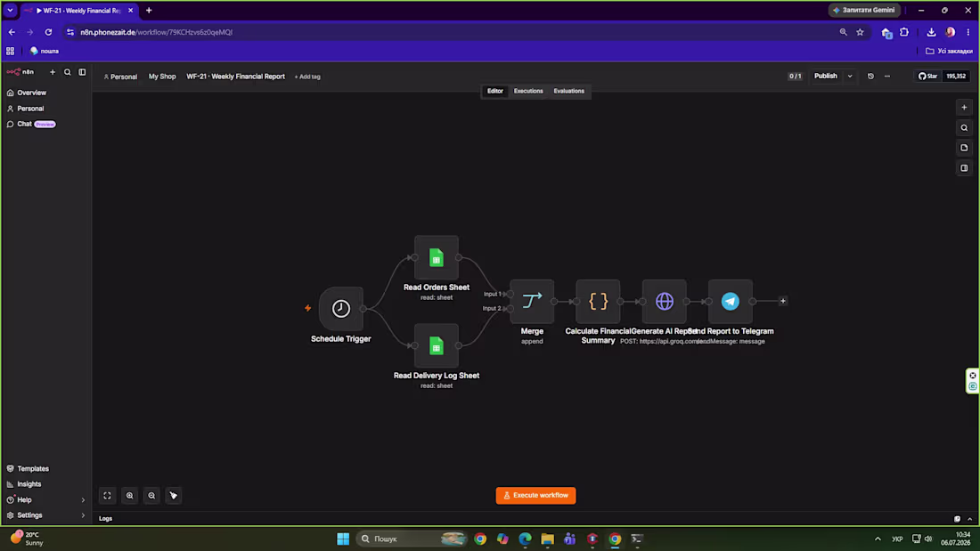This screenshot has height=551, width=980.
Task: Click the trigger lightning bolt icon
Action: pos(307,308)
